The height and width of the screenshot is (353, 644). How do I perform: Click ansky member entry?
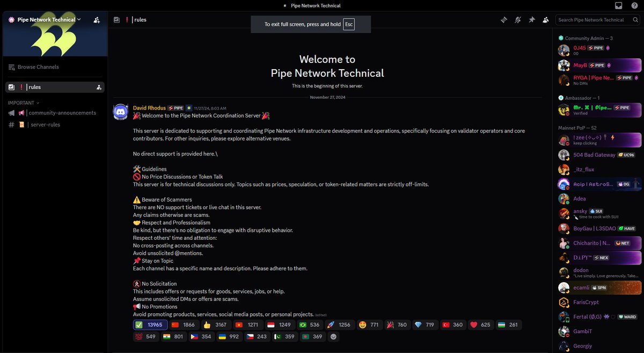(x=599, y=214)
